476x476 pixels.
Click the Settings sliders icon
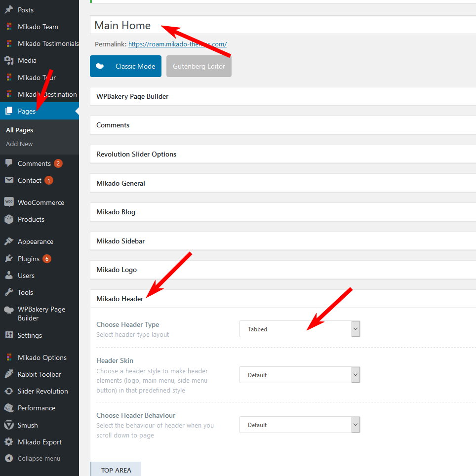pyautogui.click(x=9, y=335)
